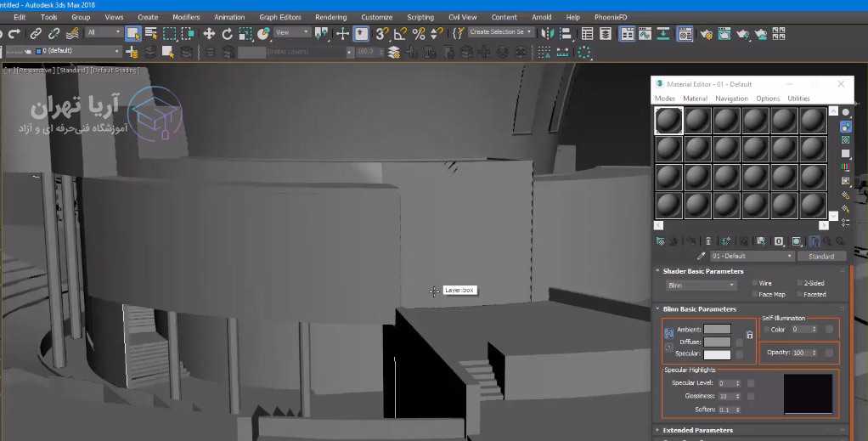Click Use Pivot Point Center icon
The height and width of the screenshot is (441, 868).
click(321, 34)
